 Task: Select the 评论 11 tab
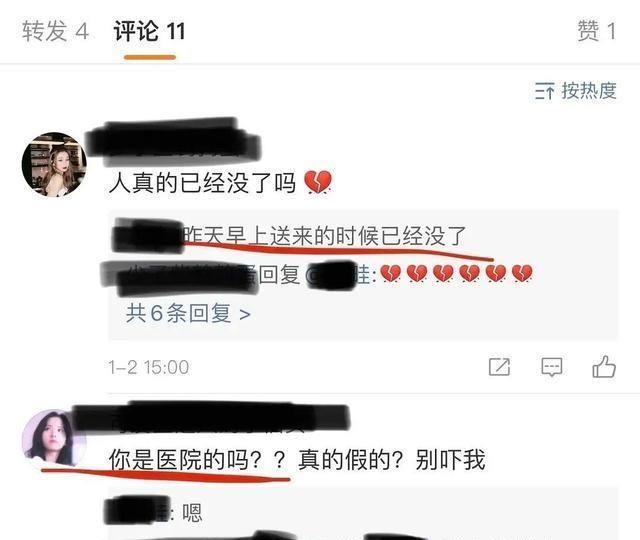(x=149, y=31)
